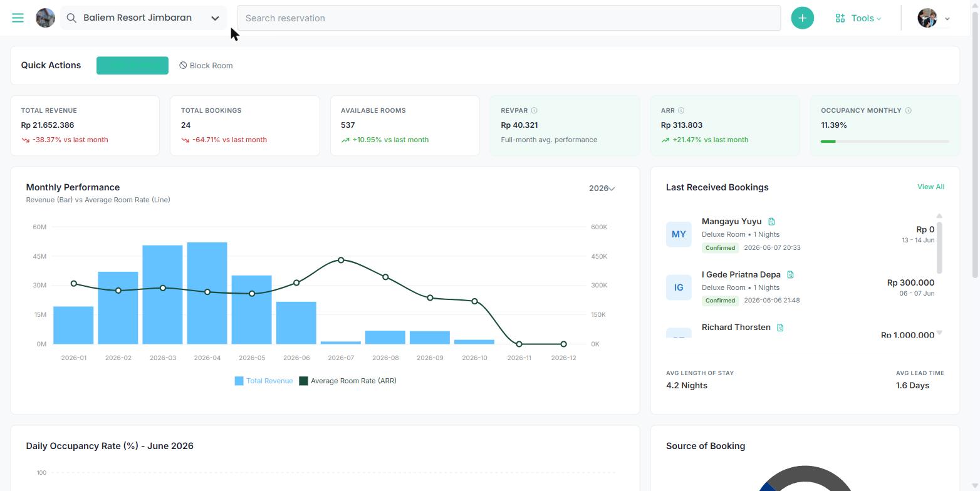980x491 pixels.
Task: Toggle the Average Room Rate (ARR) legend item
Action: [348, 381]
